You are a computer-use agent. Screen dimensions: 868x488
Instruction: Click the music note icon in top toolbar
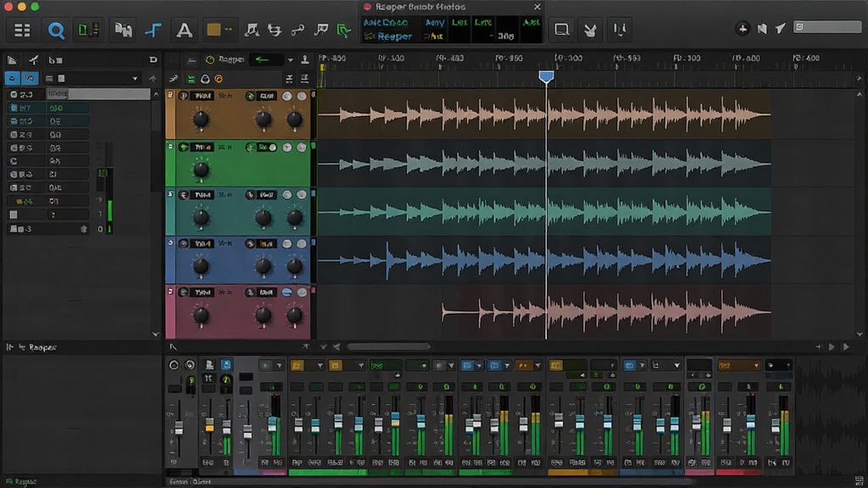coord(251,30)
